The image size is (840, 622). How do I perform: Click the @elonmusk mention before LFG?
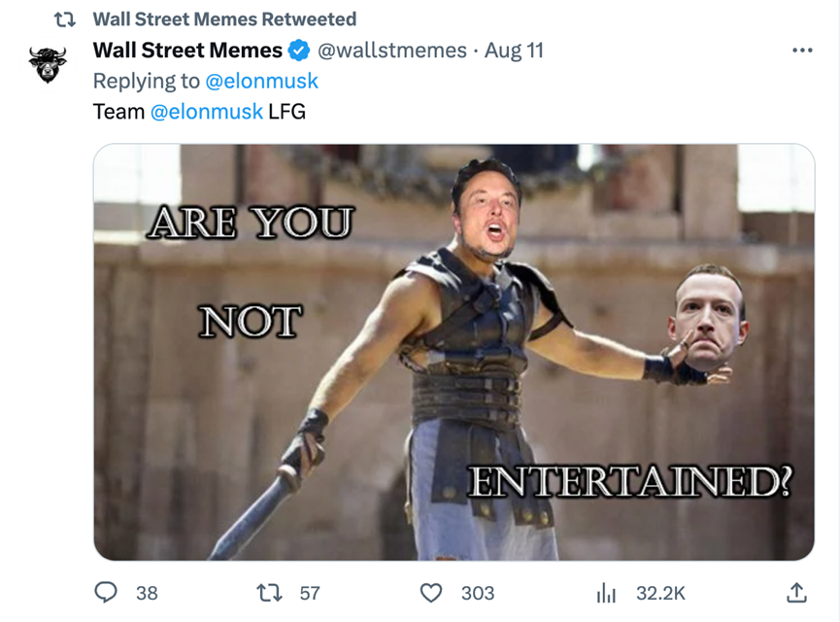click(x=206, y=112)
